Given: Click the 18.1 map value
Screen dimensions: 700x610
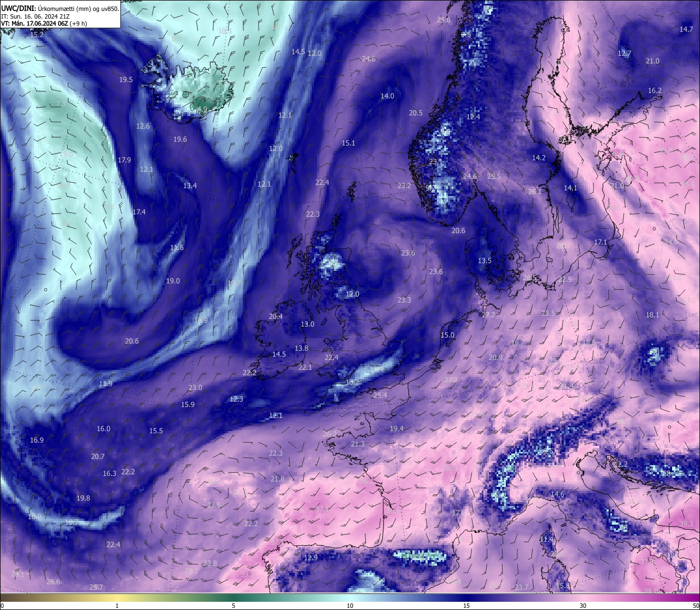Looking at the screenshot, I should (x=652, y=315).
